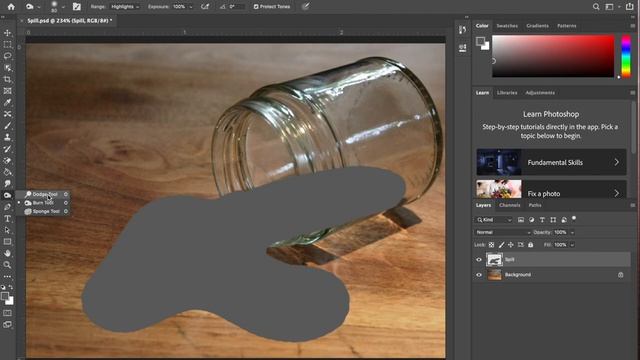Select the Path Selection tool
This screenshot has width=640, height=360.
(7, 230)
